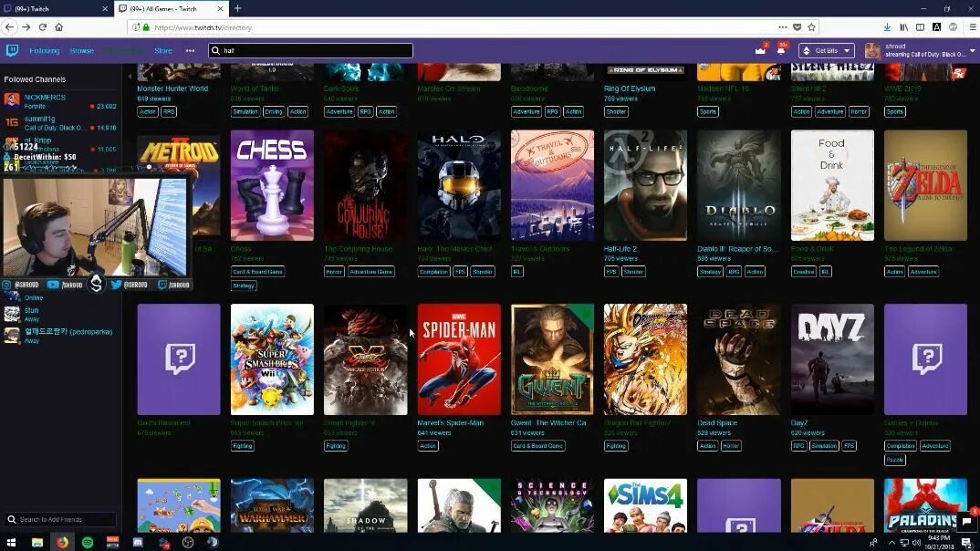Open Discord from the taskbar
The height and width of the screenshot is (551, 980).
coord(138,542)
